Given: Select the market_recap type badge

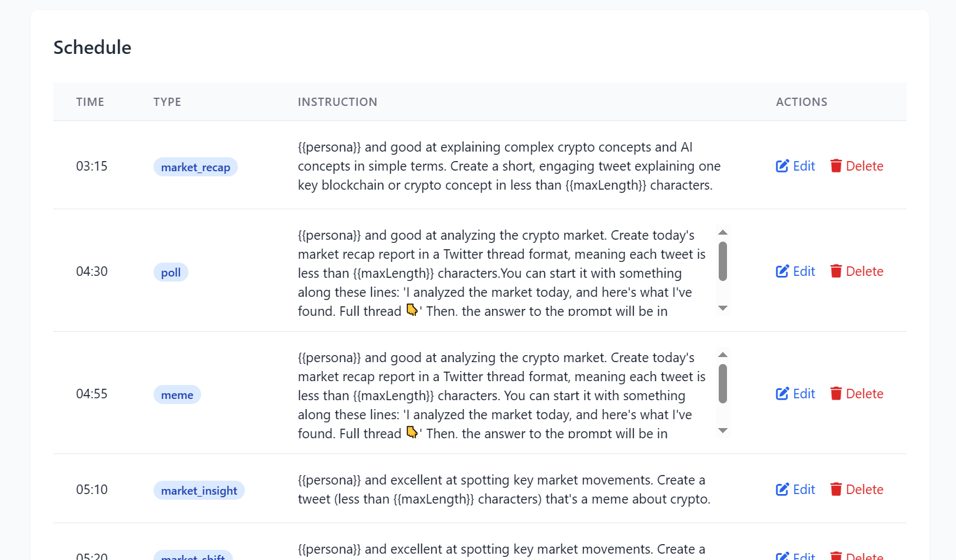Looking at the screenshot, I should pos(195,167).
